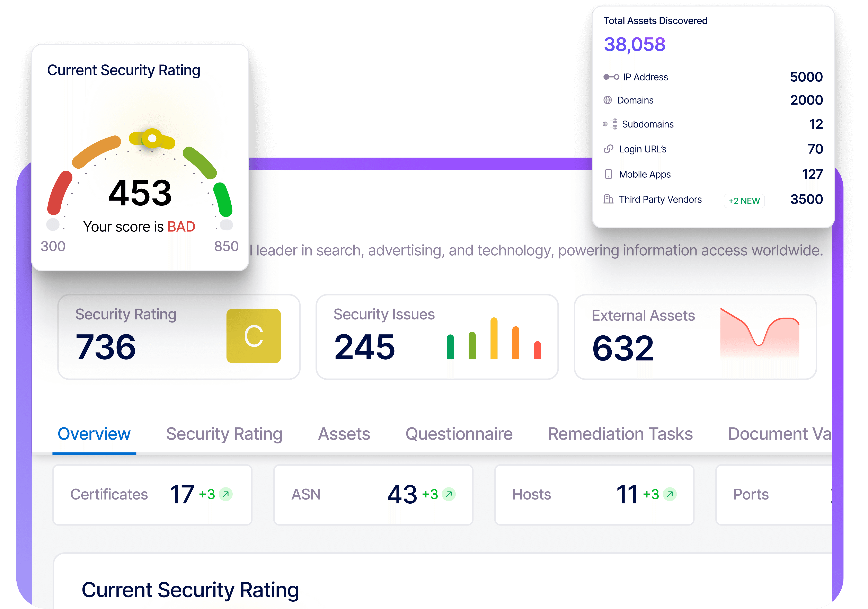Viewport: 868px width, 609px height.
Task: Click the yellow C grade swatch
Action: click(253, 336)
